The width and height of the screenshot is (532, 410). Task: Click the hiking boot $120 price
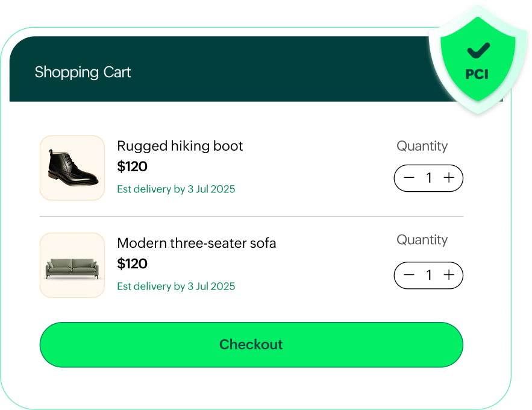(x=132, y=166)
